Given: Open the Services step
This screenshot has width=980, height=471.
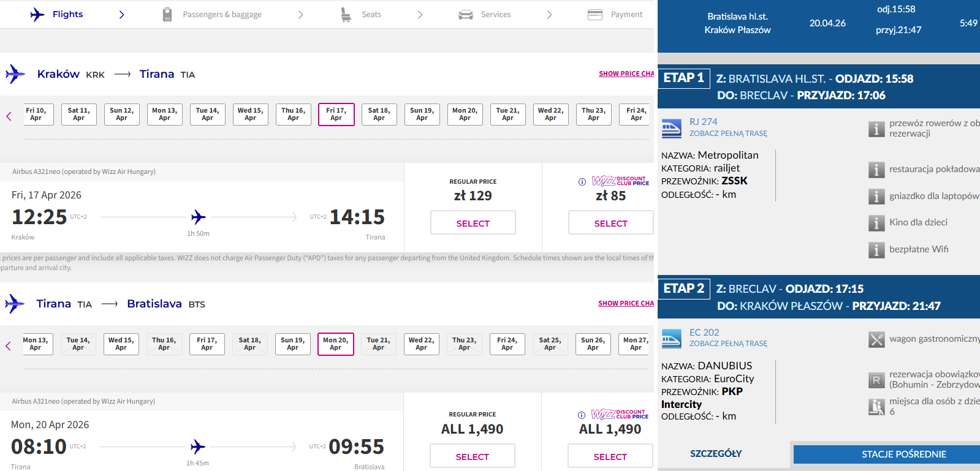Looking at the screenshot, I should tap(496, 15).
